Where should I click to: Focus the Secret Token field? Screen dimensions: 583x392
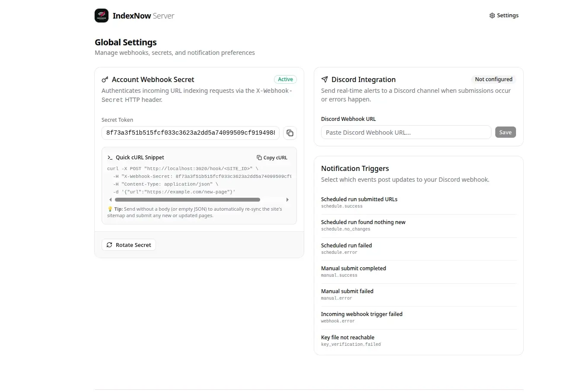point(191,133)
